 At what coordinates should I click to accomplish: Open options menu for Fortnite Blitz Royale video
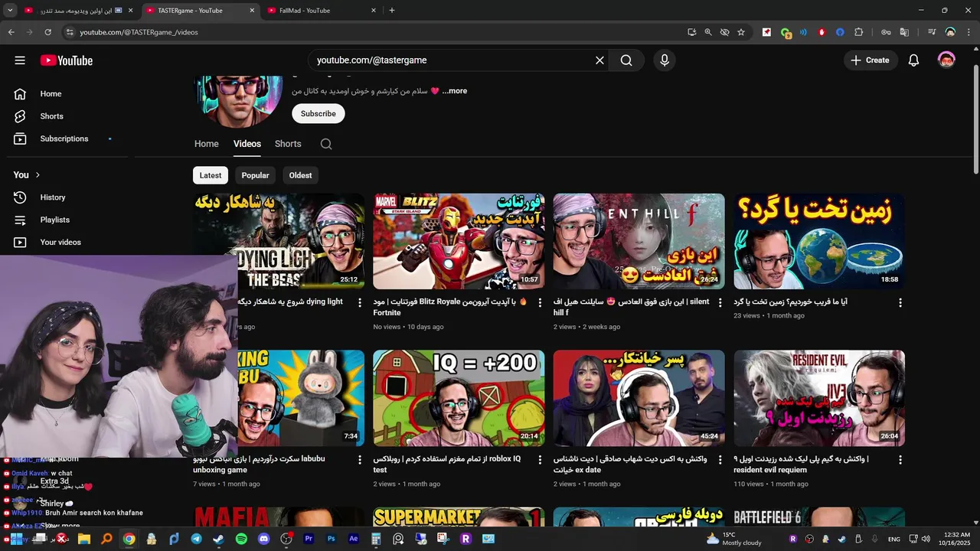click(x=540, y=303)
